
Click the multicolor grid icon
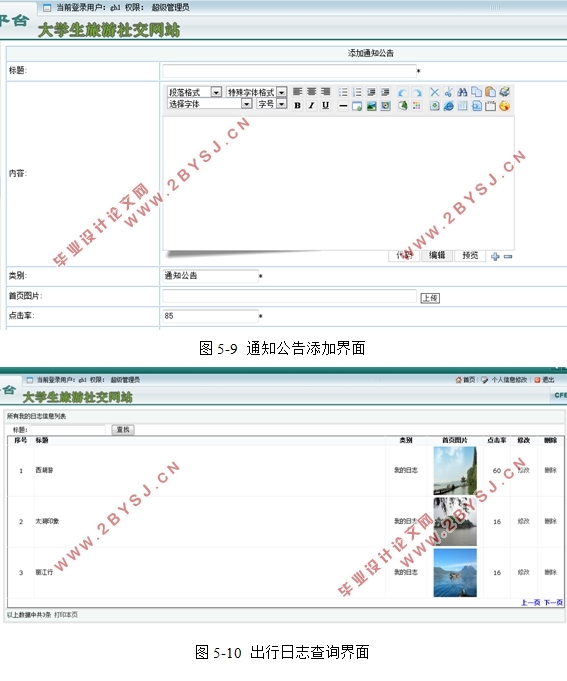click(x=417, y=106)
